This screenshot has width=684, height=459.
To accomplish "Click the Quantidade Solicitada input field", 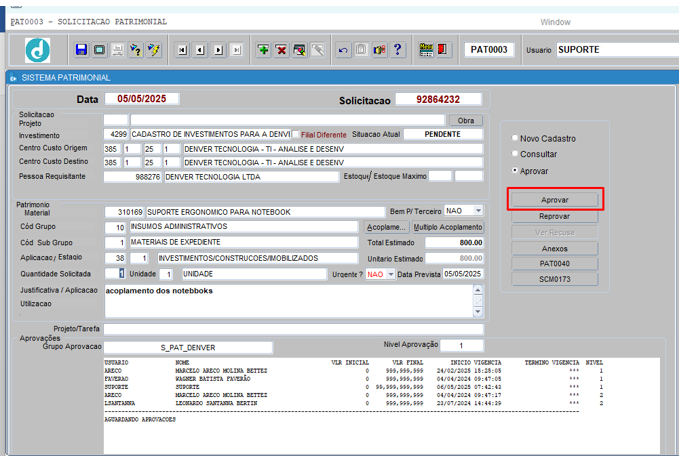I will point(115,274).
